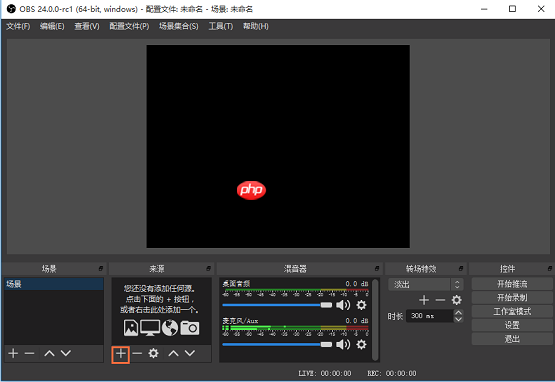The image size is (555, 382).
Task: Click the 300 ms duration field
Action: (430, 316)
